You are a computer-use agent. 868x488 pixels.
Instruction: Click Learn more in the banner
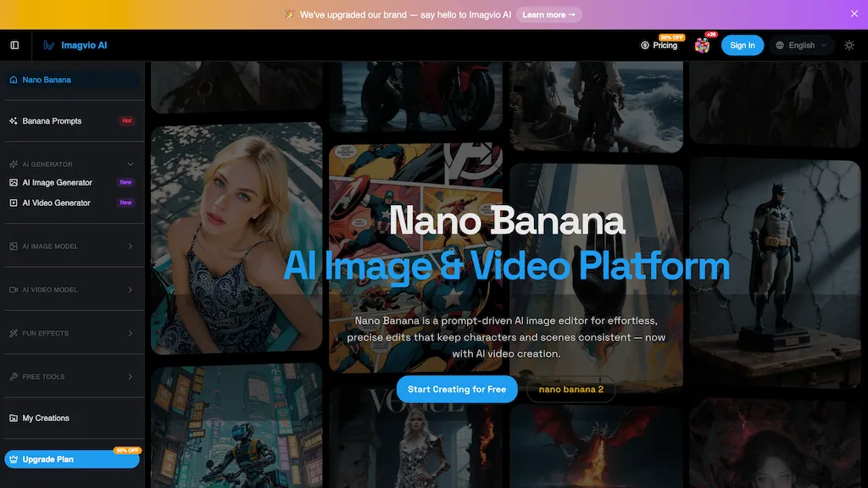click(548, 15)
